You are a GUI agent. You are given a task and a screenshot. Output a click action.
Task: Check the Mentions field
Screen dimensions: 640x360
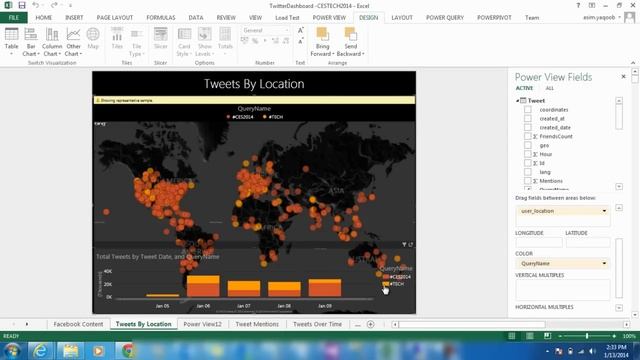(x=528, y=181)
